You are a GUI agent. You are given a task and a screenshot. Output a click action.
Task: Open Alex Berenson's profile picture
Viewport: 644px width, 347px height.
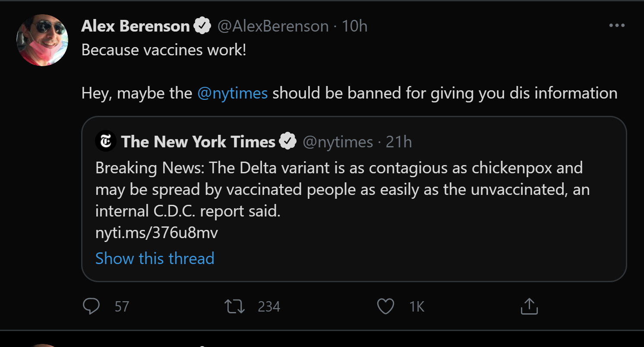coord(42,40)
